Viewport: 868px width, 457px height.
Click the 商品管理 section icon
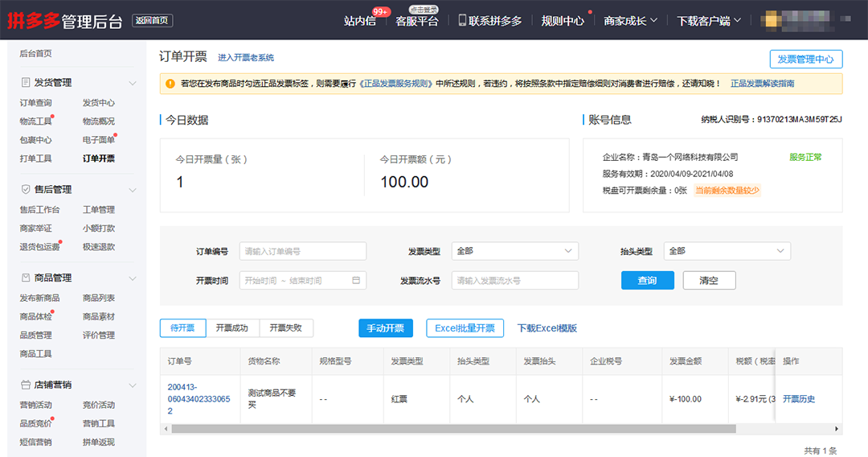coord(26,278)
